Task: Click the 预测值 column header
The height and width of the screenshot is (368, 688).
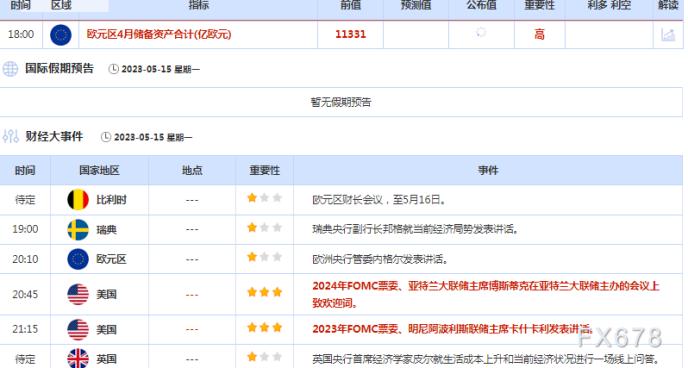Action: (x=416, y=5)
